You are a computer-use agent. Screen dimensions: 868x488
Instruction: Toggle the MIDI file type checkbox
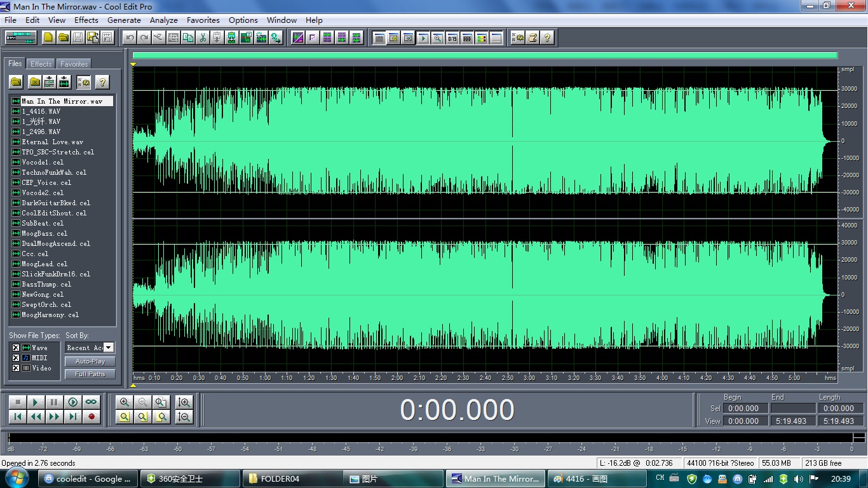[x=16, y=358]
